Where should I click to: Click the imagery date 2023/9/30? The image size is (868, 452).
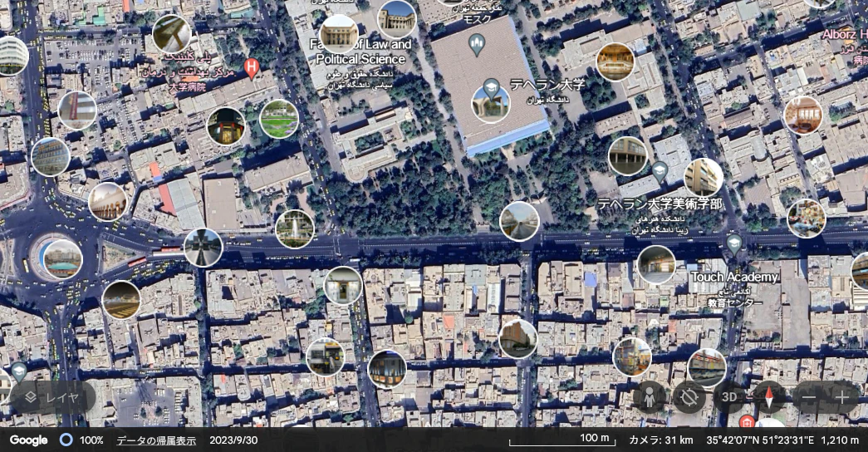(233, 440)
